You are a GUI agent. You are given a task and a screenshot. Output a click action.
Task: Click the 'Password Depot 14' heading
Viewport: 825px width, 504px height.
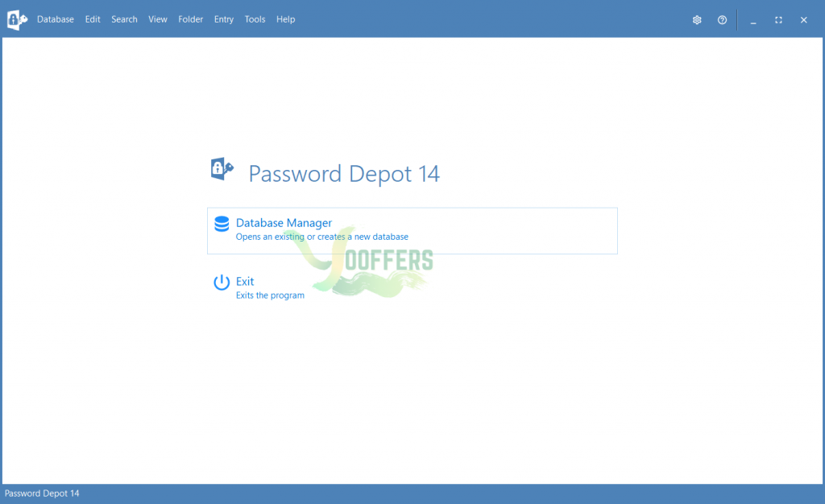click(344, 174)
